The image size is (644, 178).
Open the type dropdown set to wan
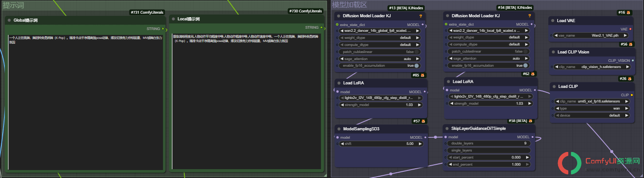coord(592,108)
